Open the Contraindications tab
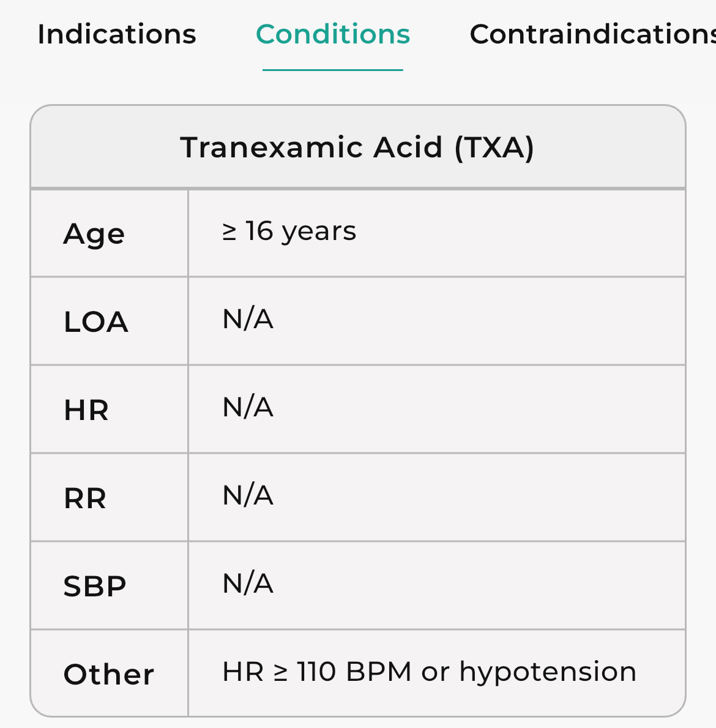716x728 pixels. (x=591, y=34)
